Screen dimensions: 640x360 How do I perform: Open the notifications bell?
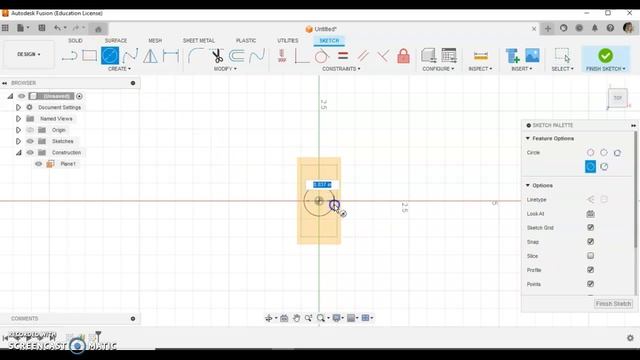[595, 28]
